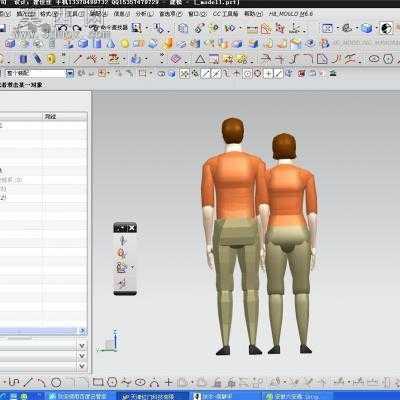This screenshot has width=400, height=400.
Task: Toggle Arc Center snap option
Action: (x=247, y=73)
